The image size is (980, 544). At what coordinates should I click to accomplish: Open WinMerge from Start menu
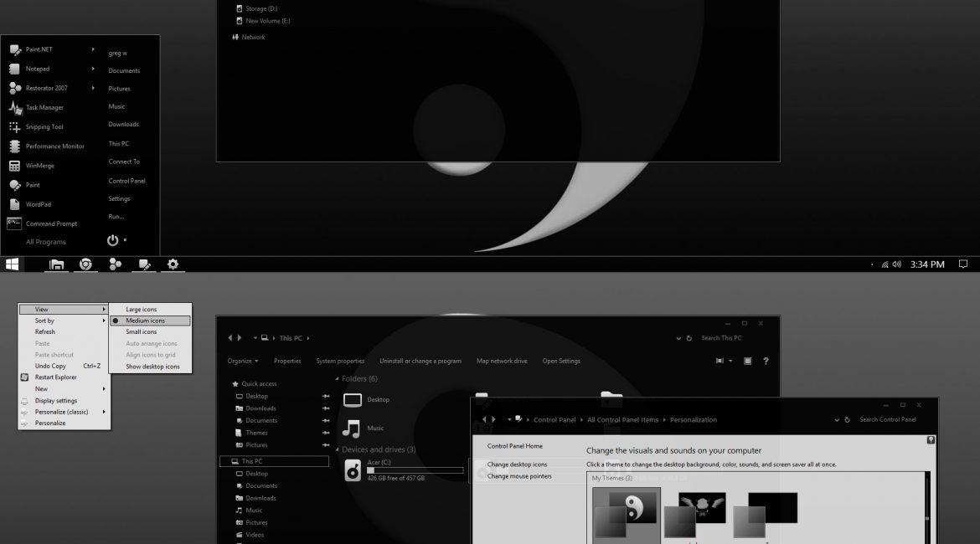tap(39, 166)
